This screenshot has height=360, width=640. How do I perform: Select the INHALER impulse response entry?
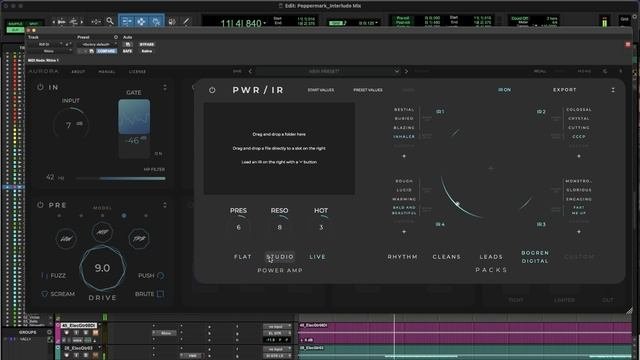[404, 137]
